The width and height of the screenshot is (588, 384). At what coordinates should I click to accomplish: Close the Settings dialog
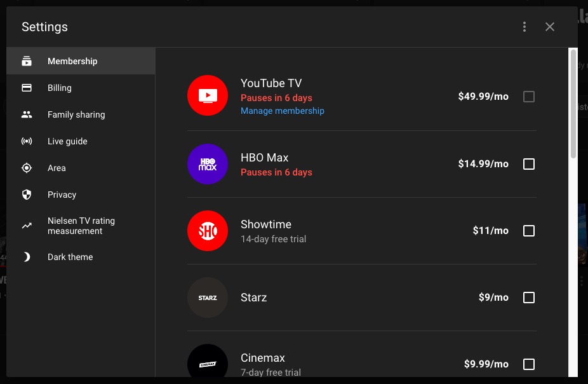(550, 27)
